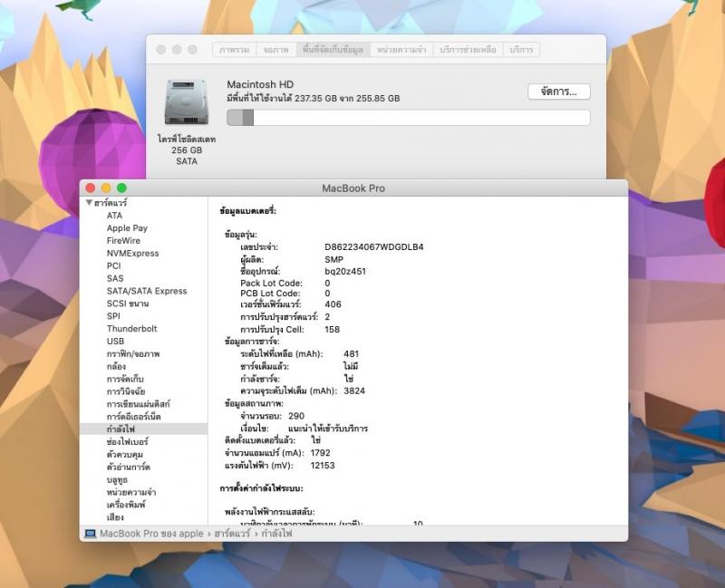Click the laptop icon in path bar
Image resolution: width=725 pixels, height=588 pixels.
coord(91,534)
